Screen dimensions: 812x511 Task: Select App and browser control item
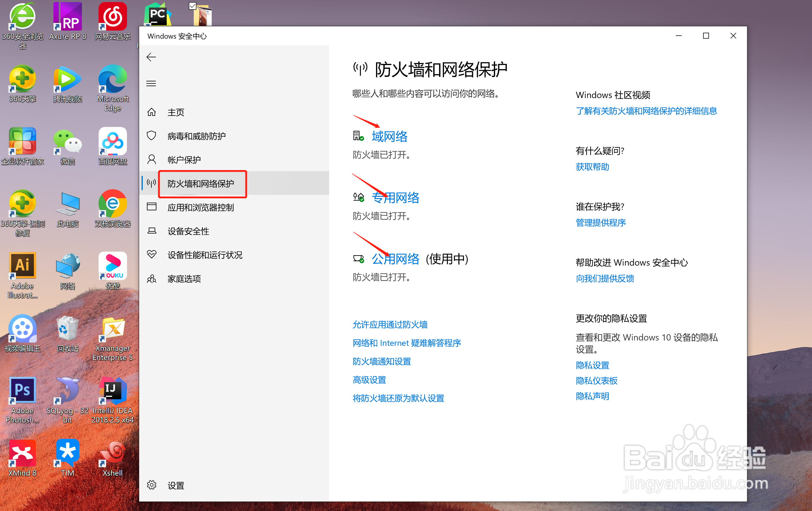[x=200, y=207]
